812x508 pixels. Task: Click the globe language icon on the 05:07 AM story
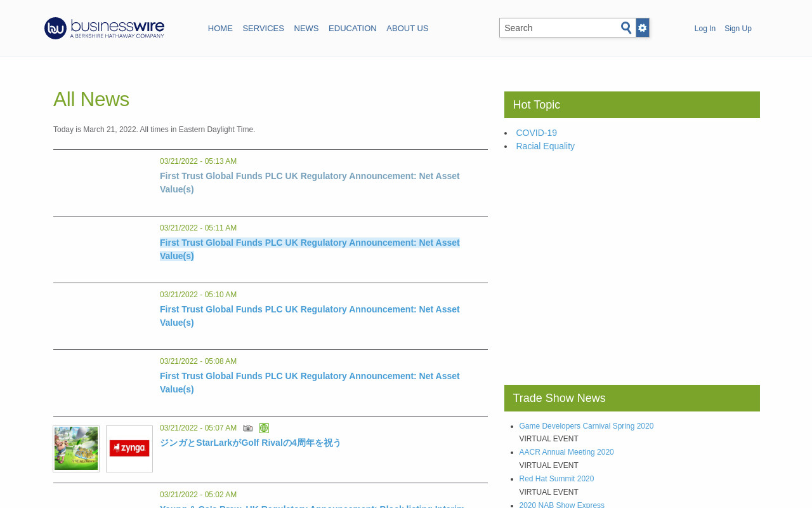(x=264, y=428)
